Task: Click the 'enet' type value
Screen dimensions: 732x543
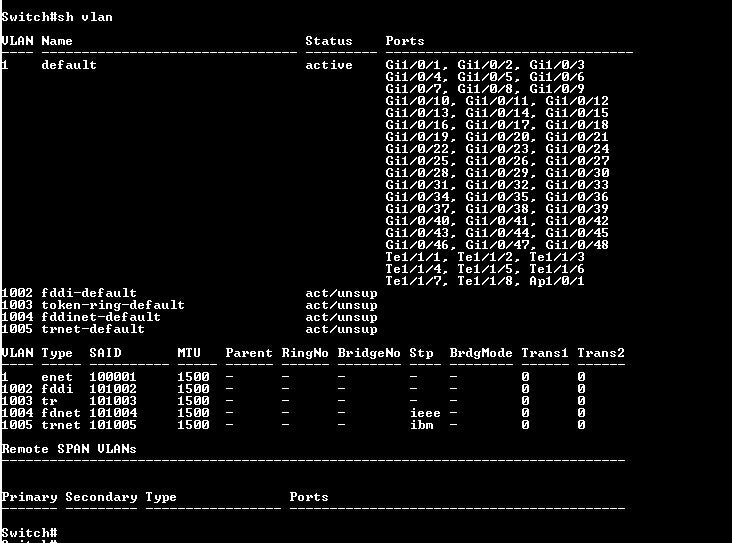Action: tap(57, 377)
